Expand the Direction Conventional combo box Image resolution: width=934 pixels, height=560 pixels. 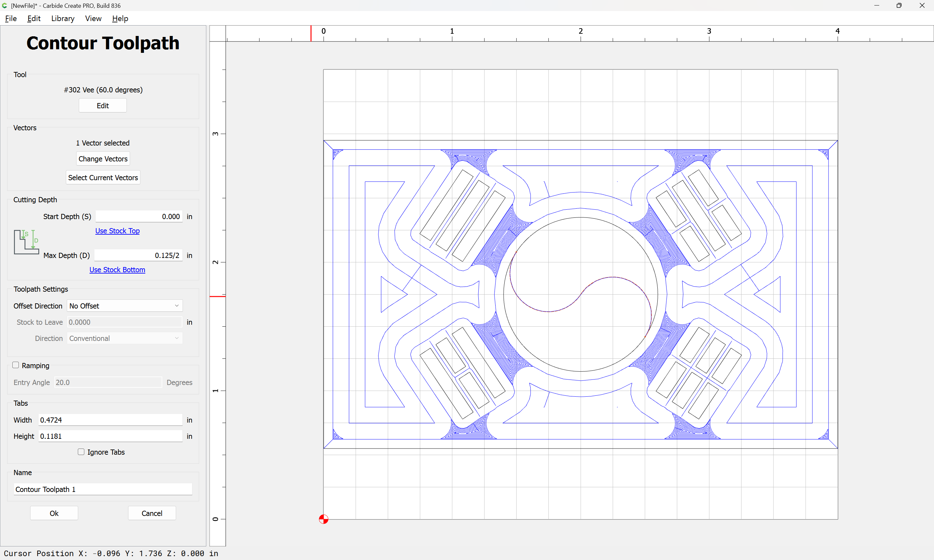coord(125,338)
